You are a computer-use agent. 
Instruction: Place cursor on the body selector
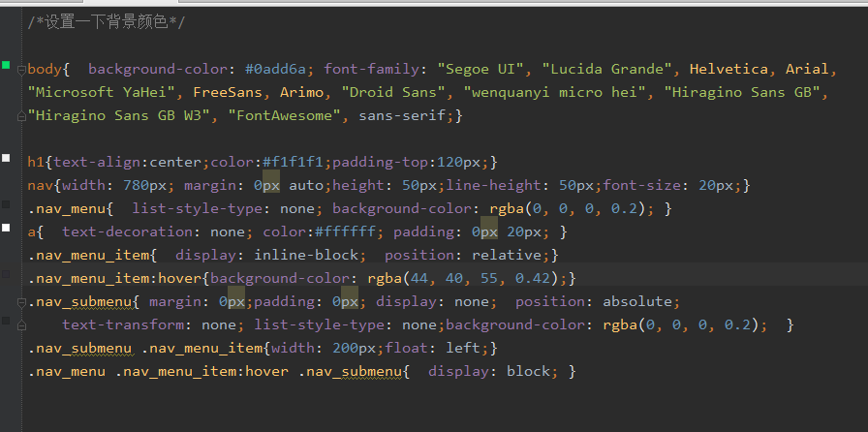coord(46,69)
